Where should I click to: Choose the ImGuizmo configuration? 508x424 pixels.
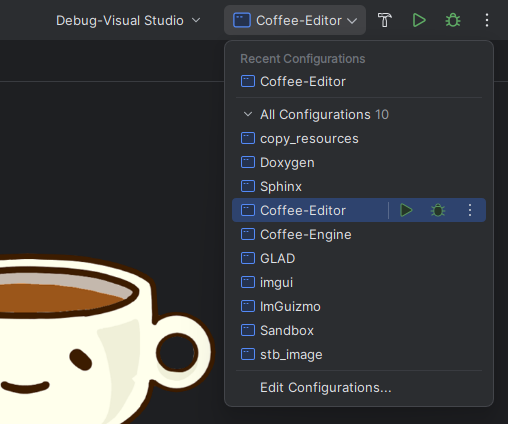point(359,306)
